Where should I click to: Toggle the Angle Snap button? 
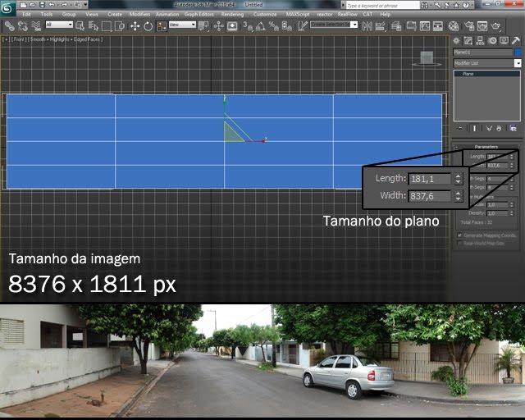coord(261,25)
